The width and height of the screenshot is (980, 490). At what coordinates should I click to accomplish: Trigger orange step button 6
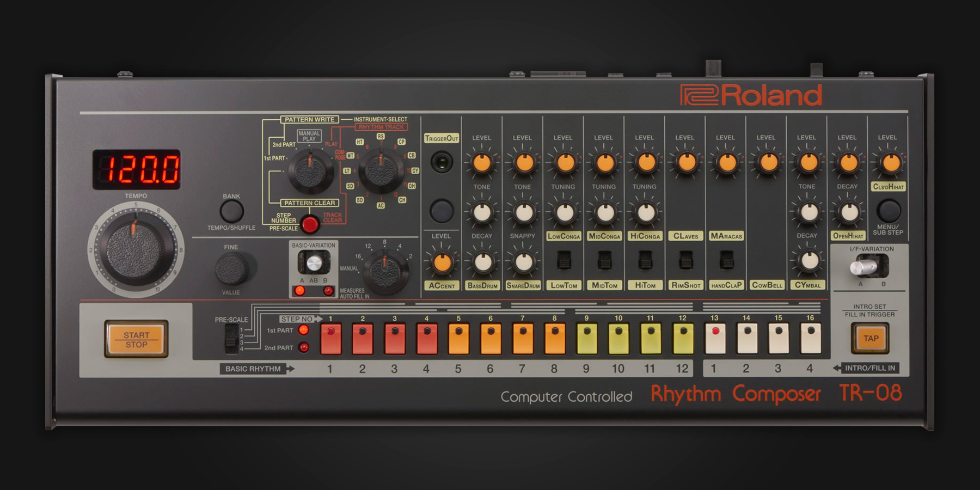[491, 338]
